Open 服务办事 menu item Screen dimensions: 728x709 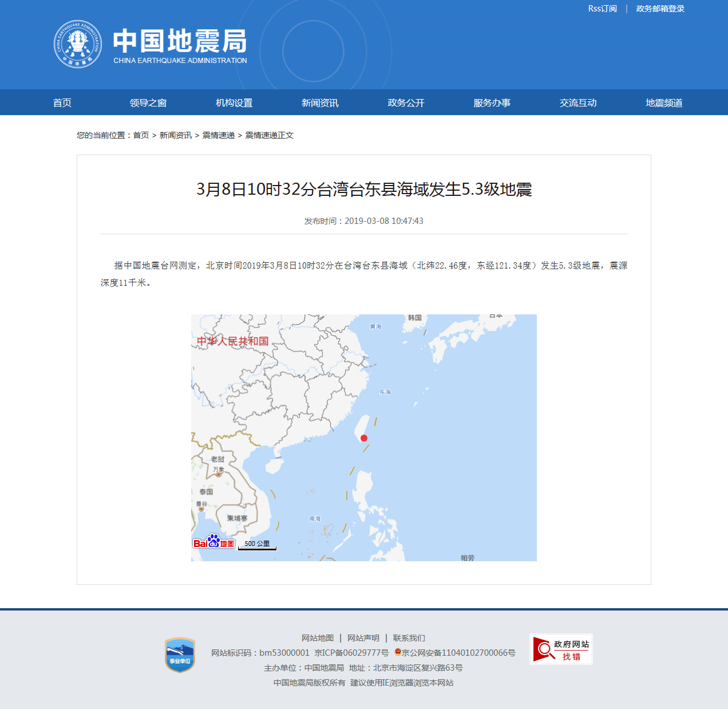click(x=492, y=103)
